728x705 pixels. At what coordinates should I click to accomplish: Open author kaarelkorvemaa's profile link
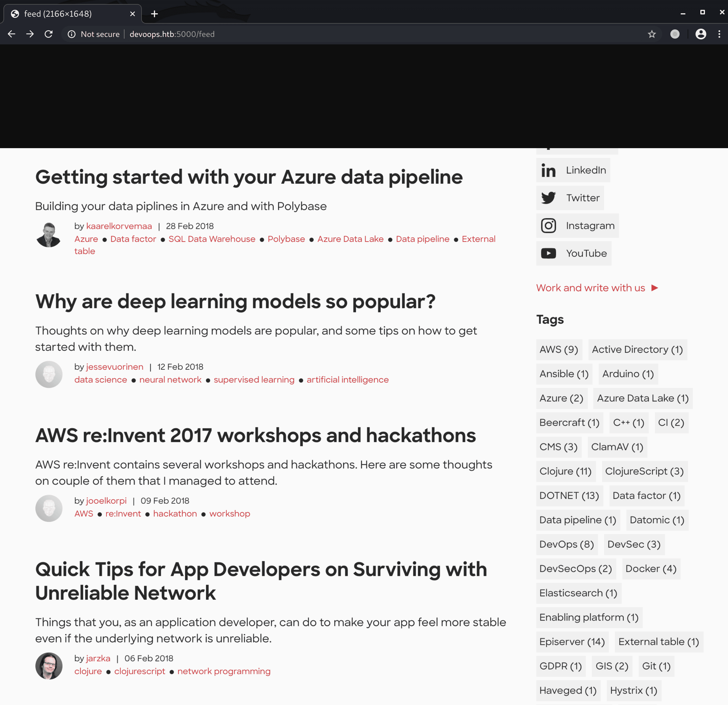click(x=119, y=226)
